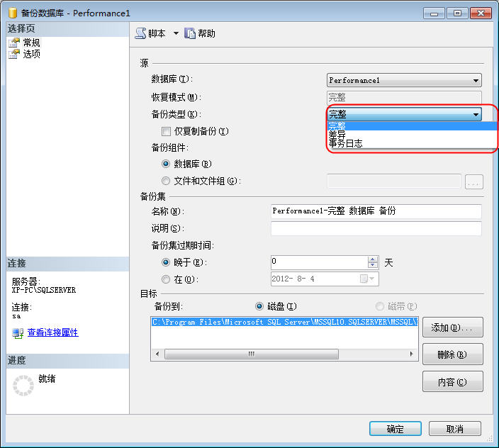
Task: Tick the 仅复制备份 checkbox
Action: coord(166,131)
